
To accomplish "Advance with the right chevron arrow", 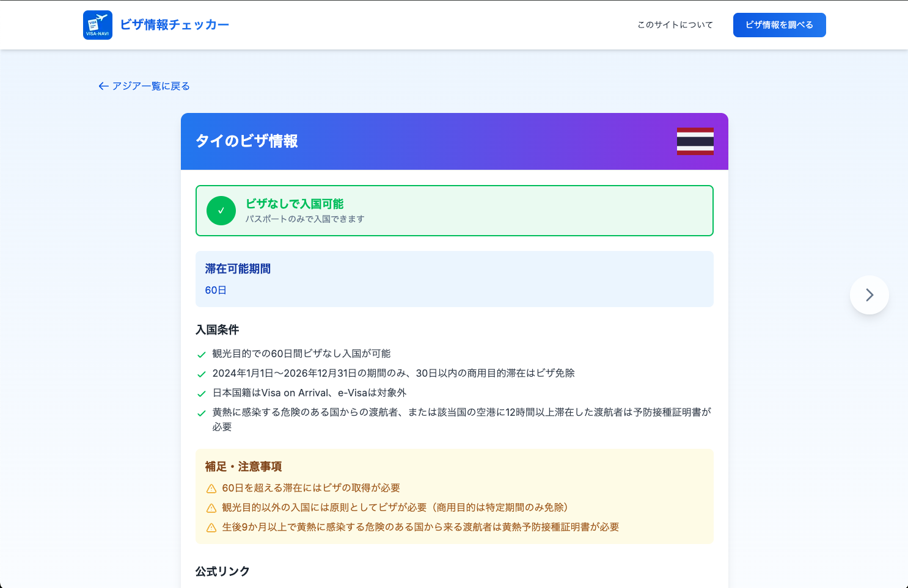I will 869,295.
